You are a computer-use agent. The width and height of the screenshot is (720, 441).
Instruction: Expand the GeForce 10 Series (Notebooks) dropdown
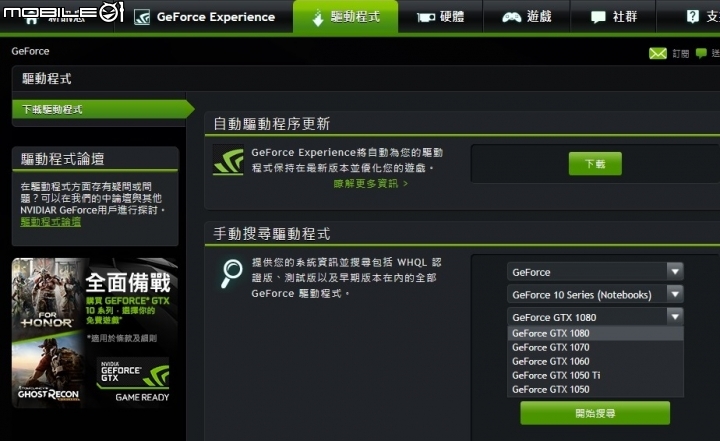(x=595, y=294)
